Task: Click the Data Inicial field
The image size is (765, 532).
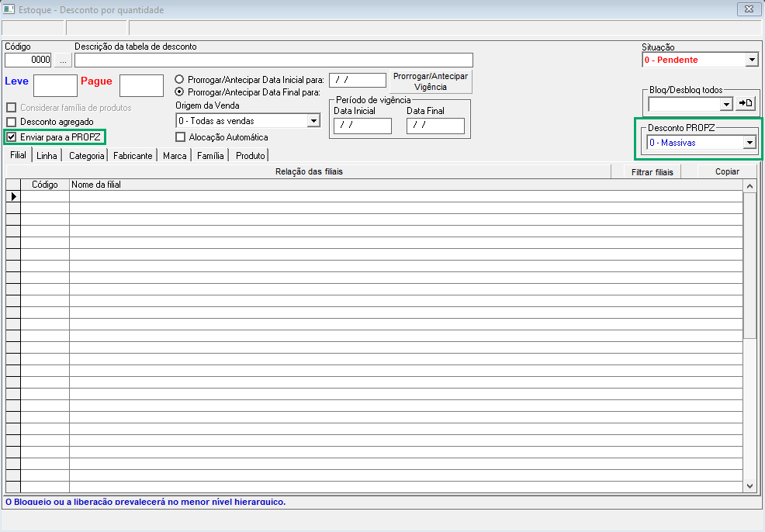Action: (362, 126)
